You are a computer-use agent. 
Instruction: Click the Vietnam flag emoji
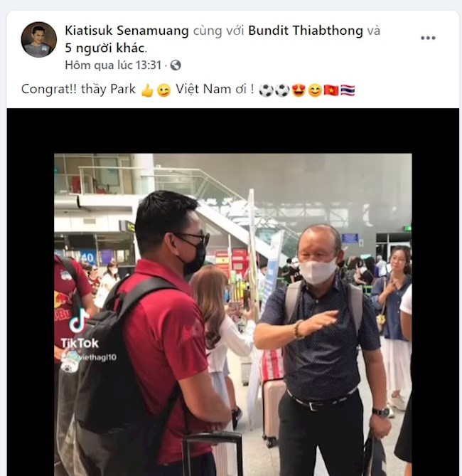(x=331, y=90)
